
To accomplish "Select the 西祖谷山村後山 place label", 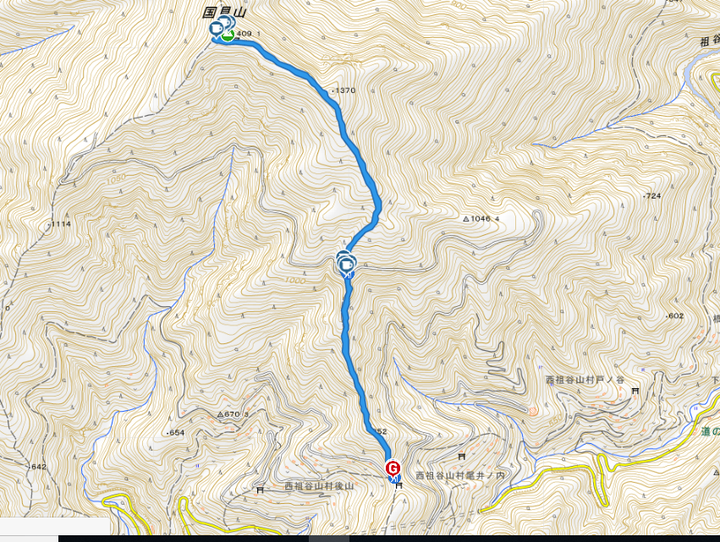I will click(319, 486).
